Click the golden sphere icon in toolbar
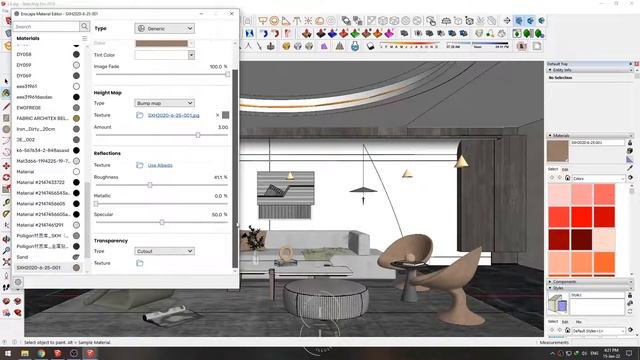This screenshot has height=360, width=640. (286, 46)
